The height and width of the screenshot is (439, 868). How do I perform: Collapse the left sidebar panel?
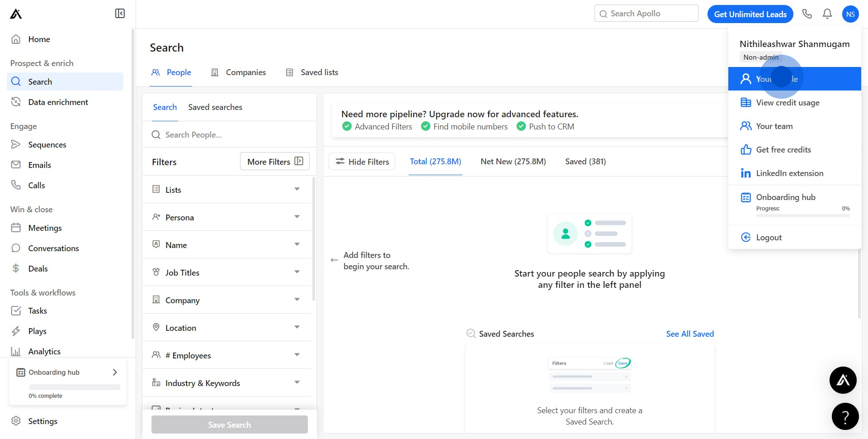click(120, 14)
